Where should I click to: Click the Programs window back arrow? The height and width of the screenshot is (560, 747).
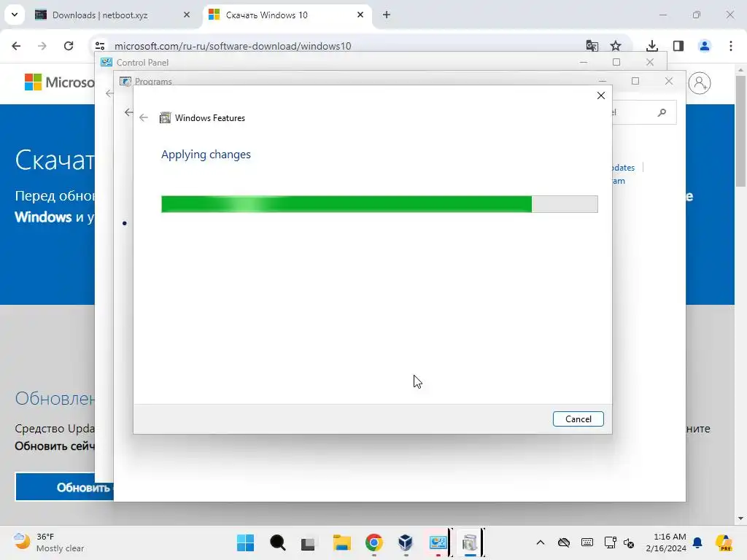128,112
